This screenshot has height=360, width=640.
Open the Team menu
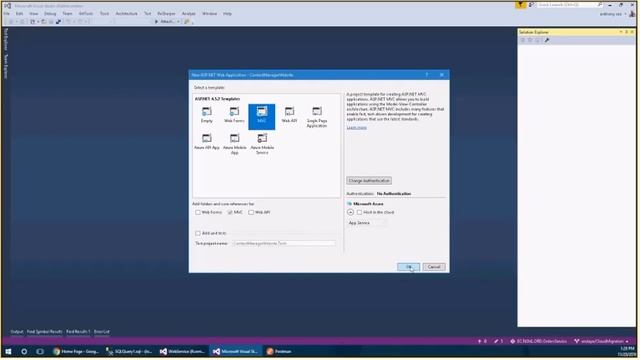67,13
